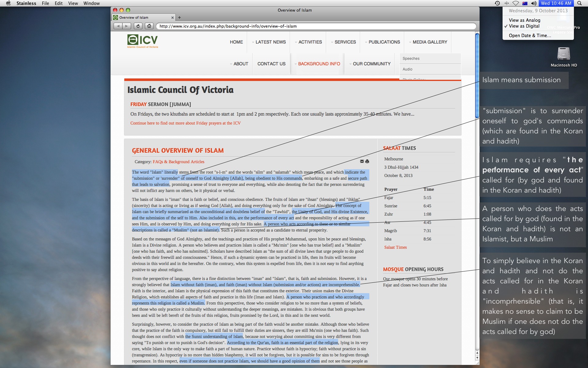Open the File menu

pyautogui.click(x=45, y=3)
